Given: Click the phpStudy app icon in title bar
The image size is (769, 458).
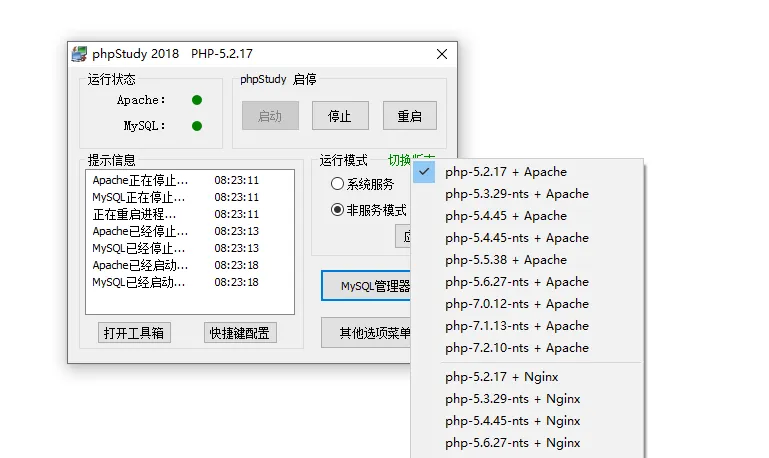Looking at the screenshot, I should pyautogui.click(x=79, y=53).
